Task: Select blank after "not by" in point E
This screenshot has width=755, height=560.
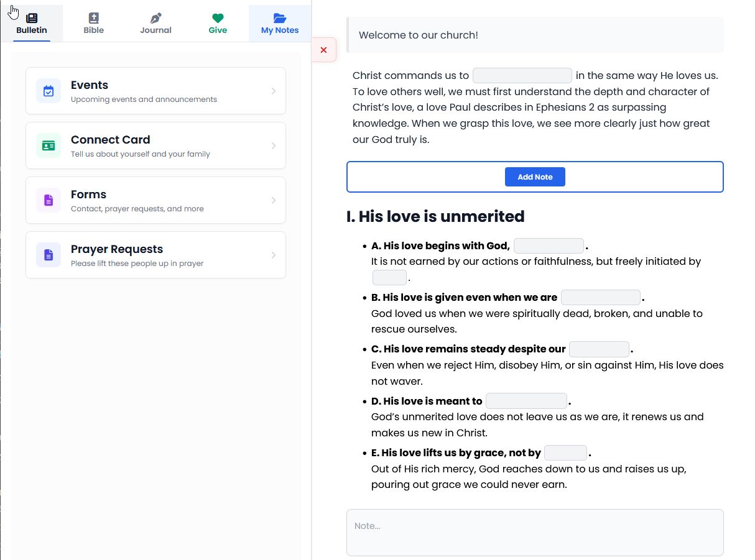Action: [565, 453]
